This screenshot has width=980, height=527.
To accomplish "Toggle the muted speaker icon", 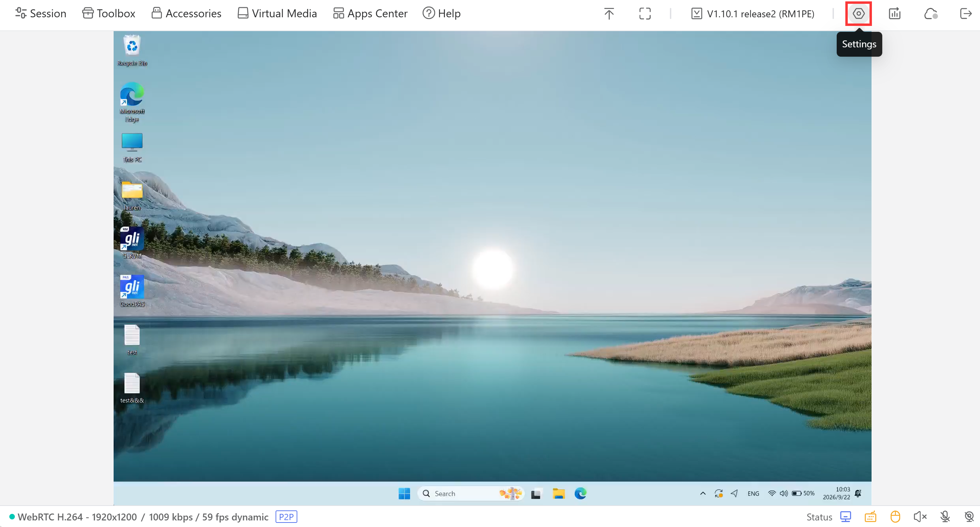I will (x=920, y=517).
